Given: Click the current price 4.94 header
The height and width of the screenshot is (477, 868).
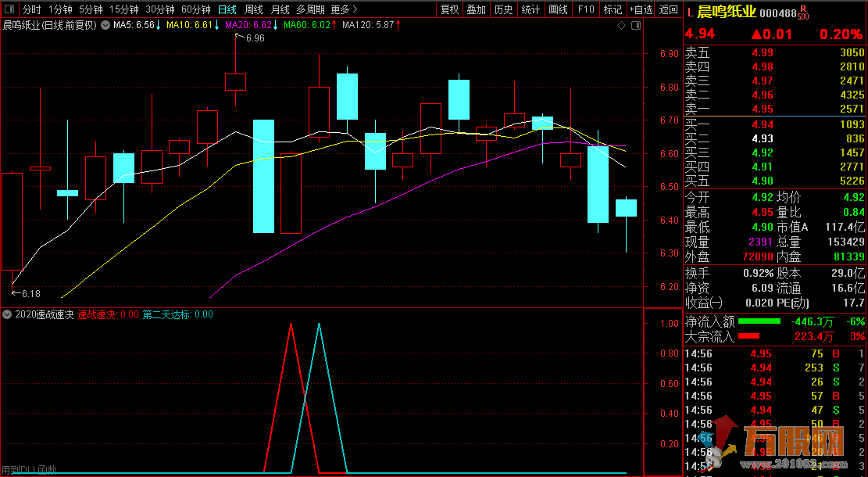Looking at the screenshot, I should [x=700, y=34].
